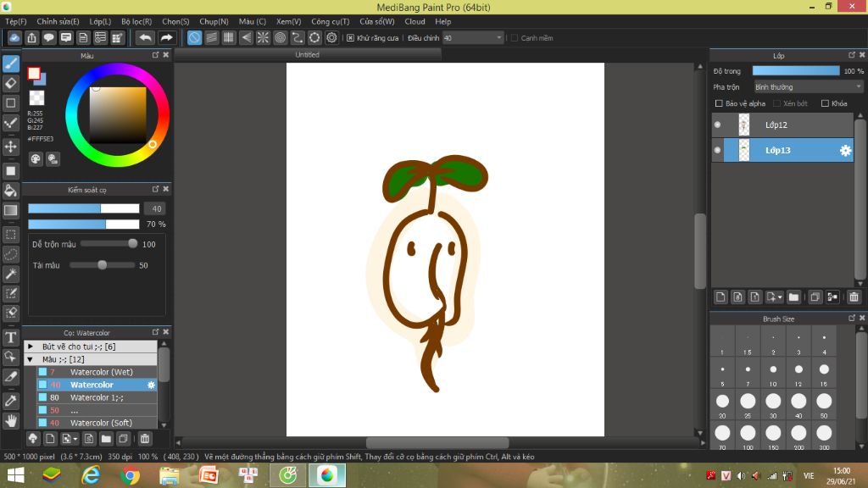The image size is (868, 488).
Task: Select the Gradient tool
Action: pos(11,210)
